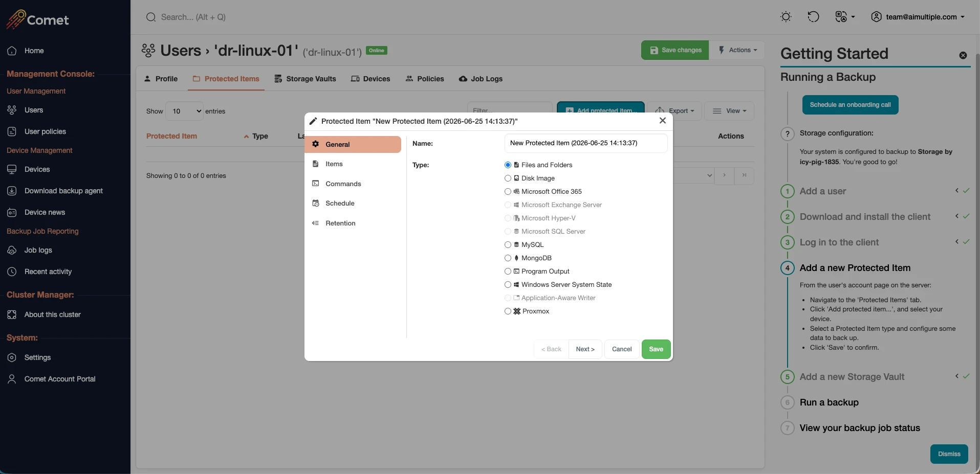
Task: Open the Run a backup step
Action: tap(829, 402)
